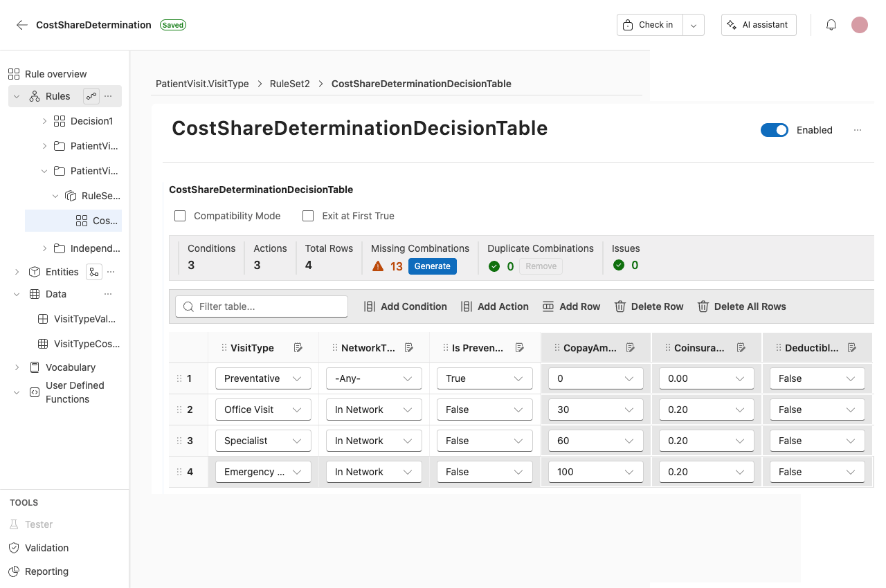886x588 pixels.
Task: Edit the CopayAmount column header
Action: coord(631,347)
